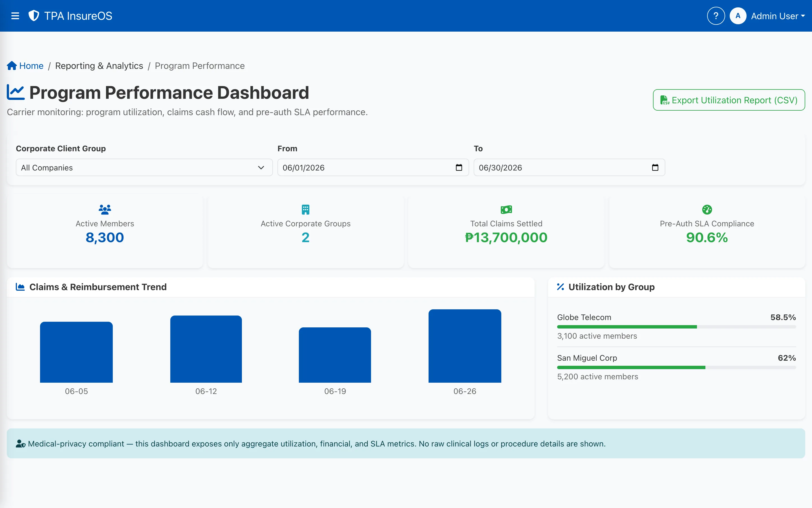This screenshot has height=508, width=812.
Task: Select the 06-26 bar in the chart
Action: click(x=465, y=346)
